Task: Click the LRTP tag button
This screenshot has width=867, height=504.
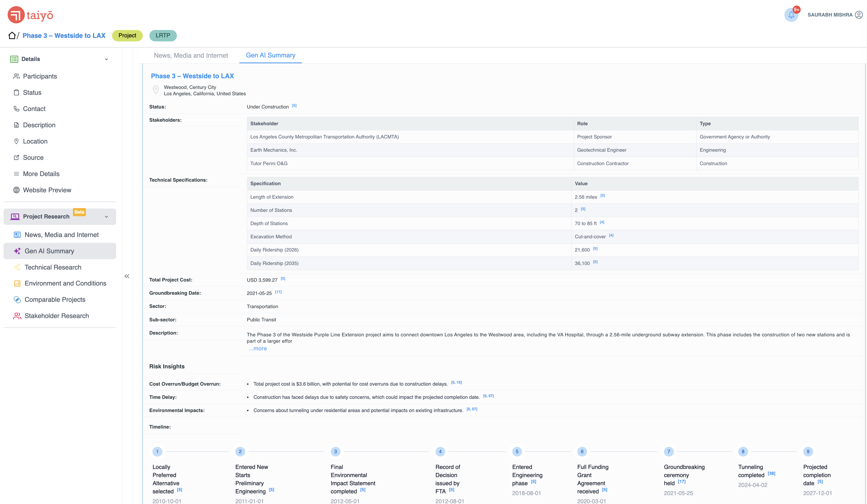Action: click(x=163, y=35)
